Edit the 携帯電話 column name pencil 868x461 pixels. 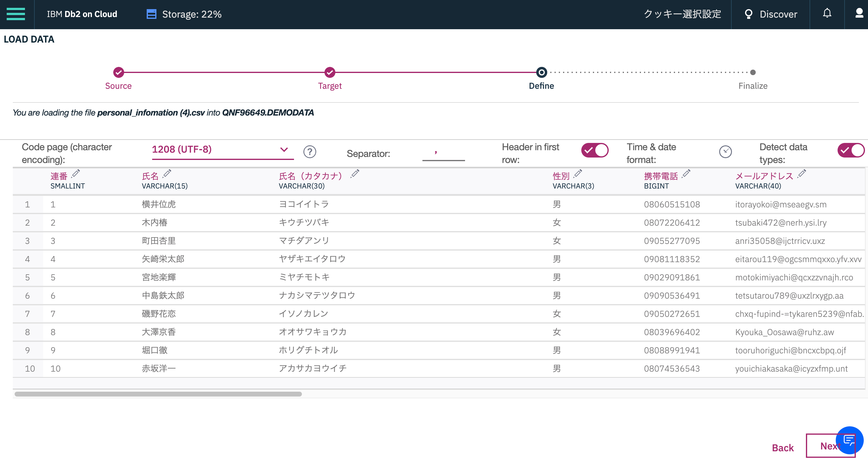686,174
